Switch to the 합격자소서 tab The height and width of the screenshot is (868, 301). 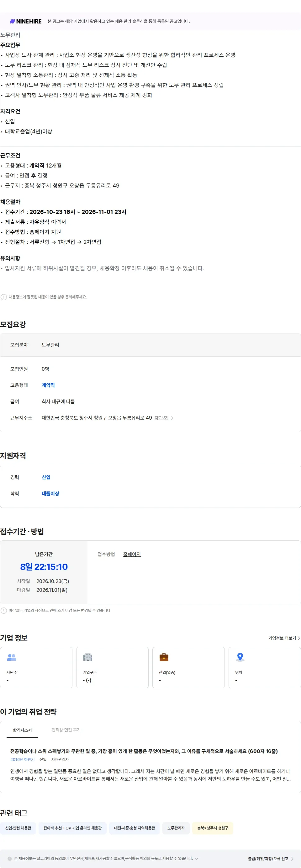(x=22, y=730)
